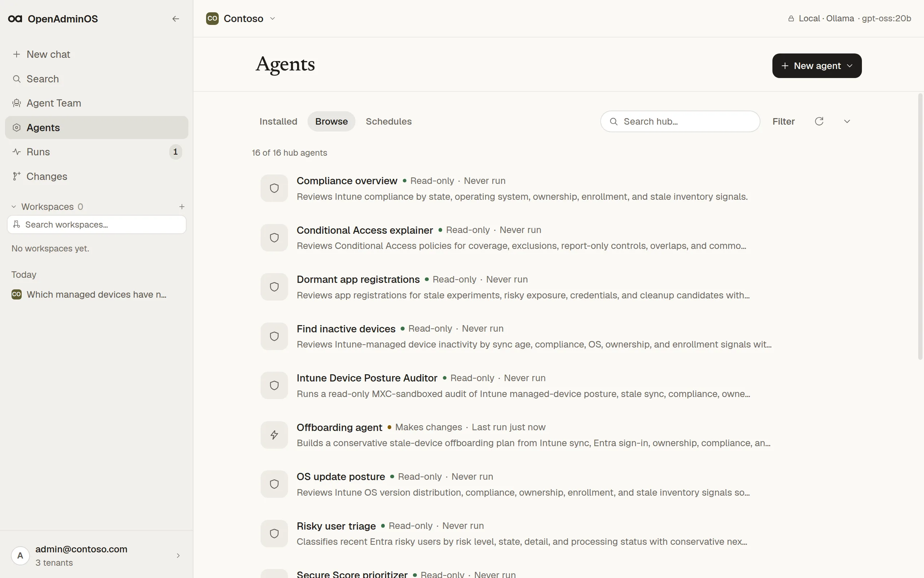Click the Makes changes status label
Screen dimensions: 924x578
(x=428, y=427)
